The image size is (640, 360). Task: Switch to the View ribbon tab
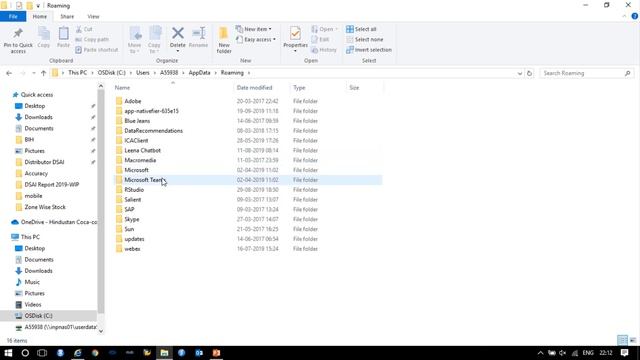point(93,16)
